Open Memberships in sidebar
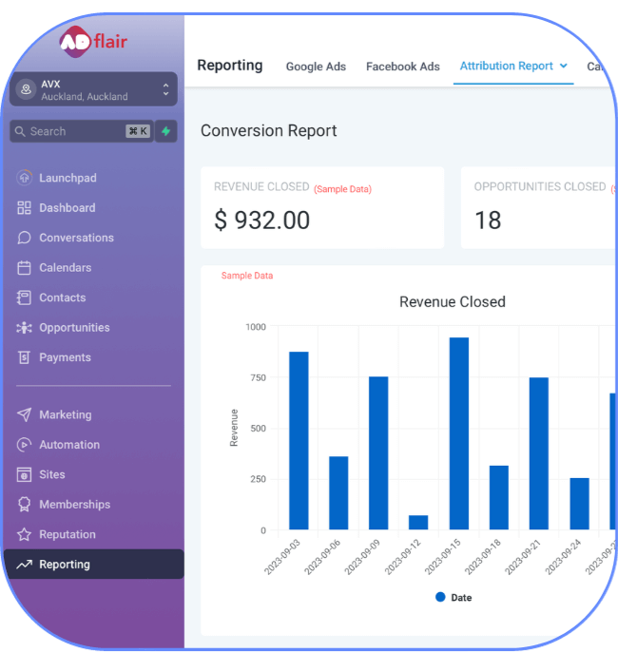Screen dimensions: 618x672 (75, 505)
